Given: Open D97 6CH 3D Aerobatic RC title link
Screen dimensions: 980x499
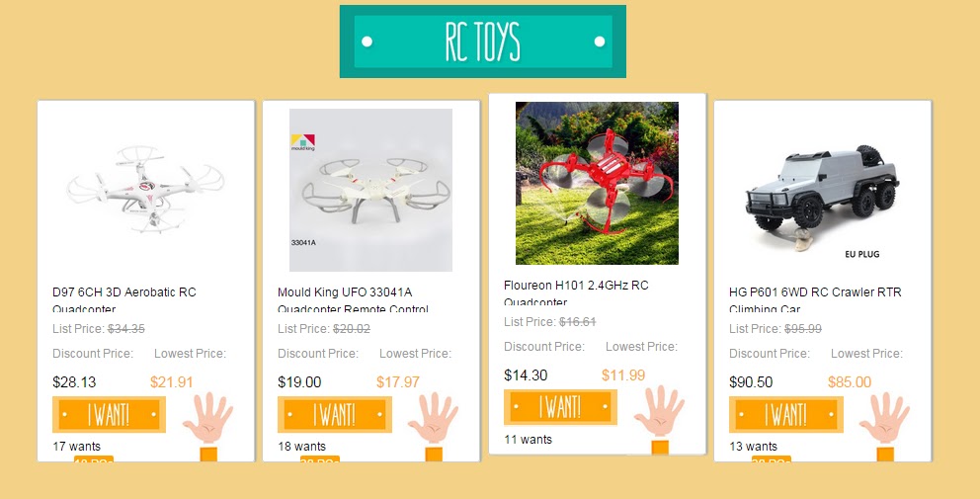Looking at the screenshot, I should point(124,299).
